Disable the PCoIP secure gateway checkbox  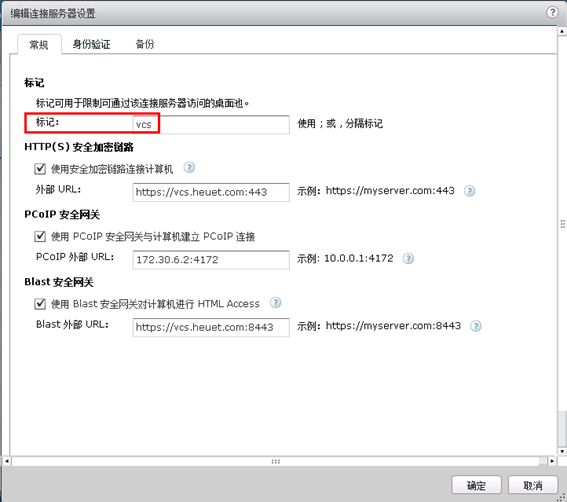pos(40,236)
